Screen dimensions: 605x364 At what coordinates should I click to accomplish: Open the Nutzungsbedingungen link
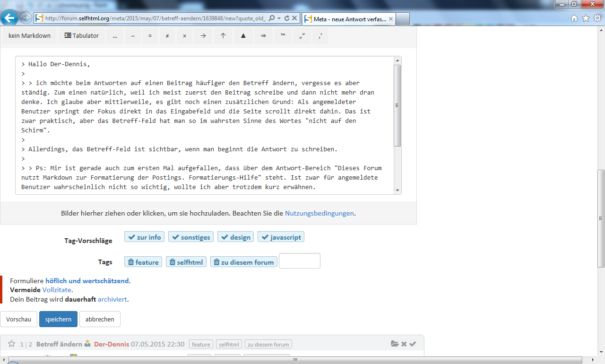click(319, 213)
